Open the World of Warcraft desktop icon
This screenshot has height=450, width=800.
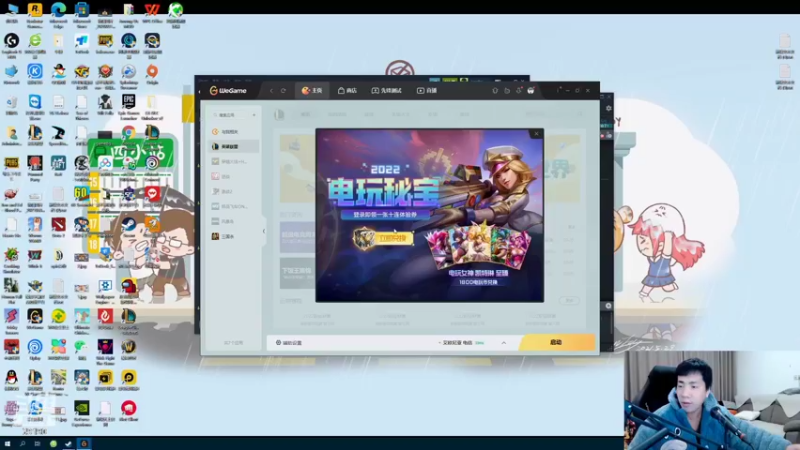point(129,351)
